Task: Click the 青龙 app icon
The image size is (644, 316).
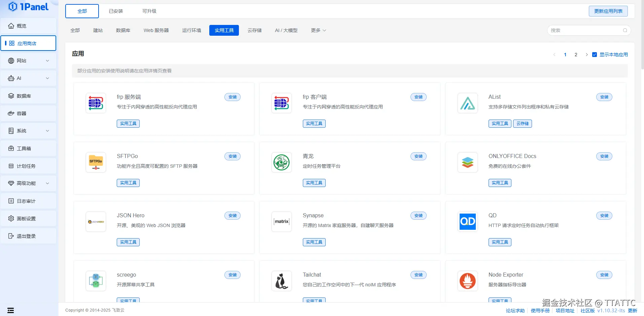Action: 282,162
